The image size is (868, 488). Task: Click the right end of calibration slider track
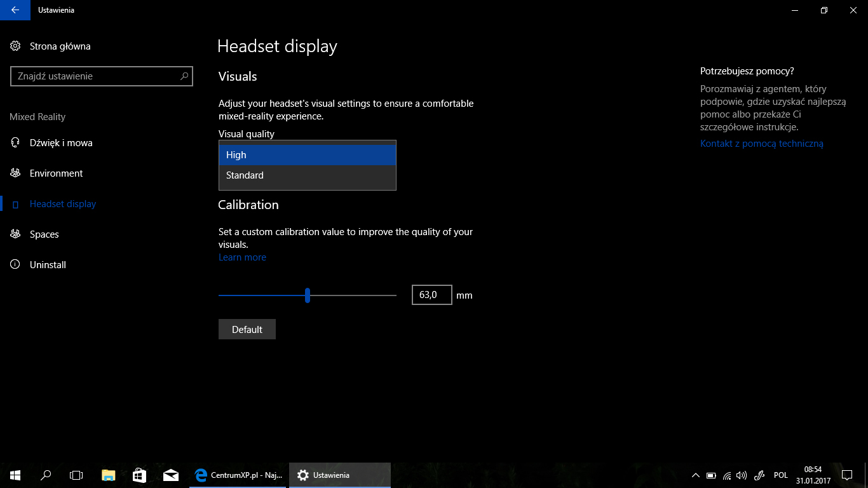[395, 295]
